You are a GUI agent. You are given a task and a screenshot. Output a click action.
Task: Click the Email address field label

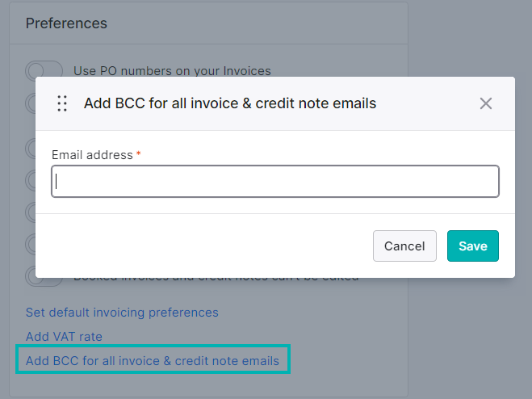pyautogui.click(x=92, y=155)
